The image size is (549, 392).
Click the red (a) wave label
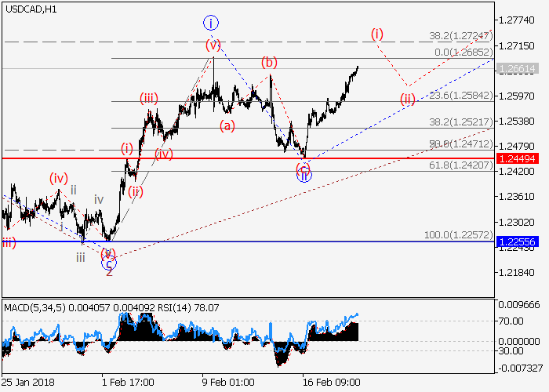pyautogui.click(x=227, y=125)
